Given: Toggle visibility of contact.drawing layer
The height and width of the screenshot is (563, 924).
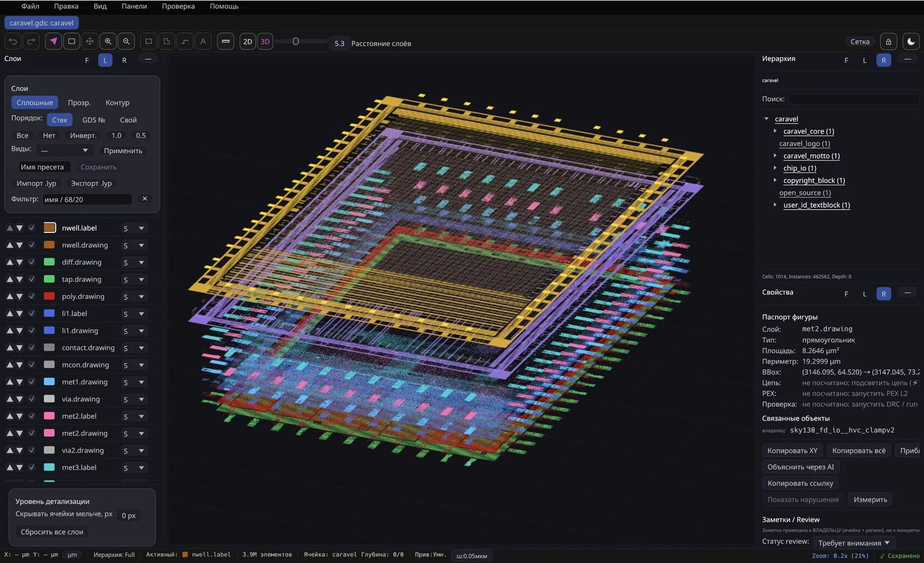Looking at the screenshot, I should (31, 348).
